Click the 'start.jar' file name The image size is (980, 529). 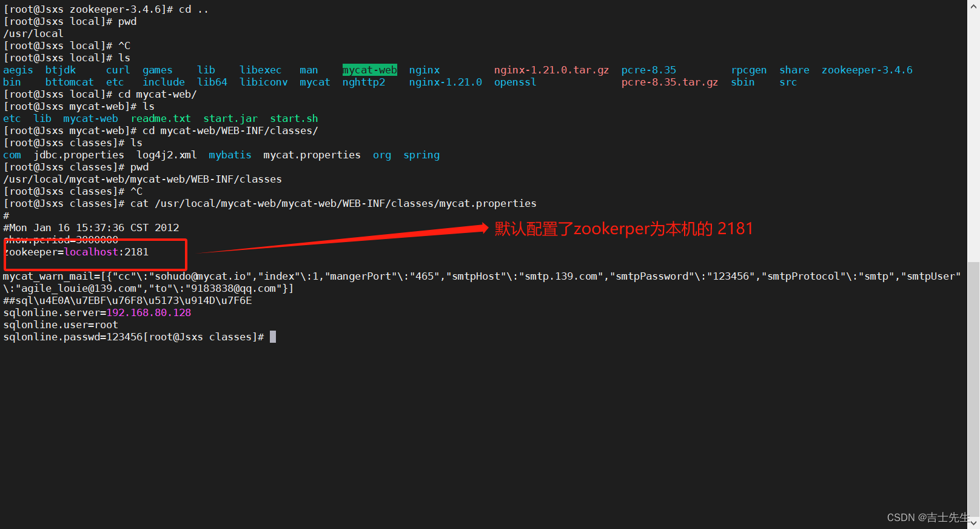click(230, 119)
